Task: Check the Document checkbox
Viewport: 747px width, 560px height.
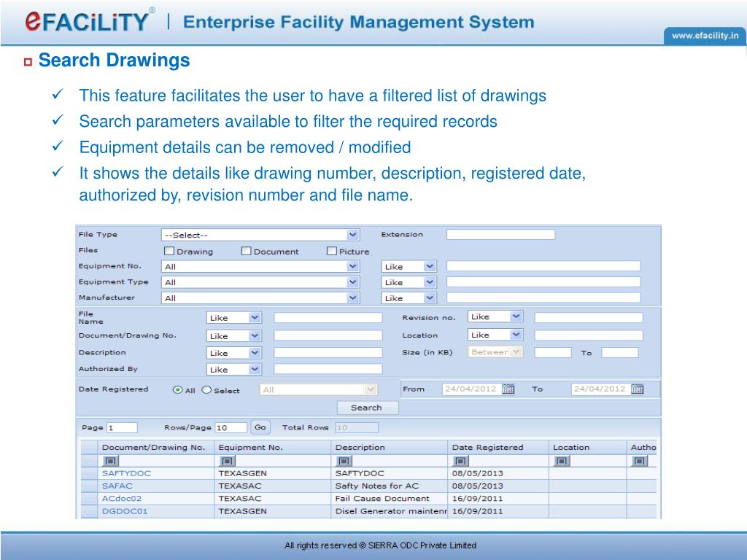Action: 246,251
